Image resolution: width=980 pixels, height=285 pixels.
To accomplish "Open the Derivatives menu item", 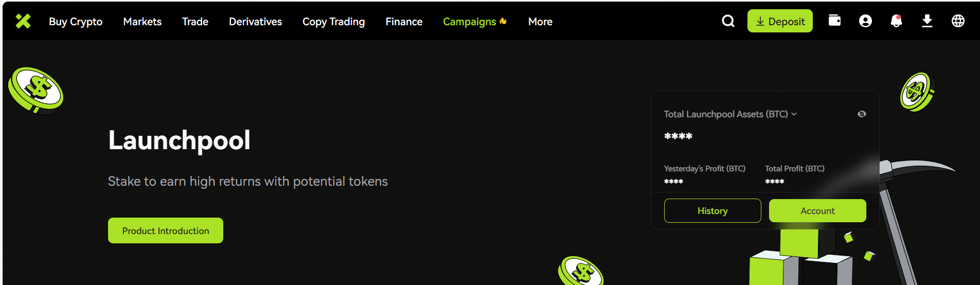I will (x=256, y=22).
